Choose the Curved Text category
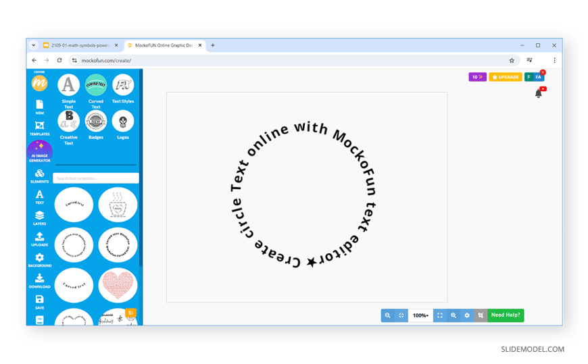This screenshot has width=588, height=364. point(95,91)
